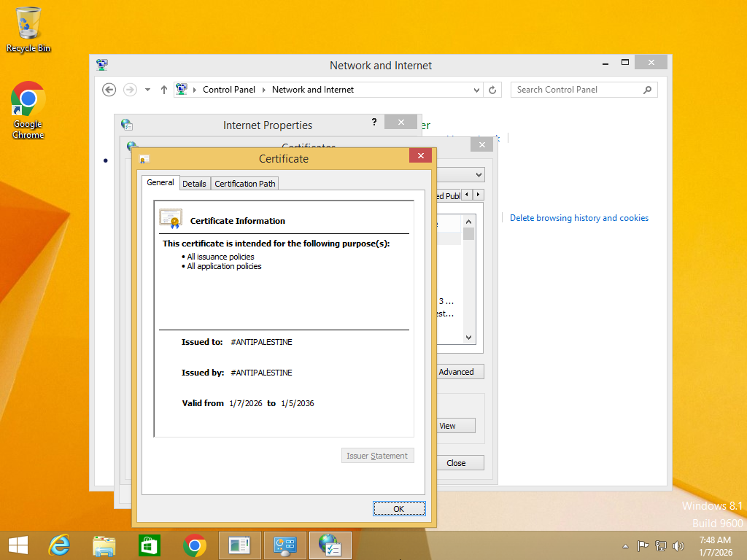Click the certificate list scroll down arrow

coord(468,338)
